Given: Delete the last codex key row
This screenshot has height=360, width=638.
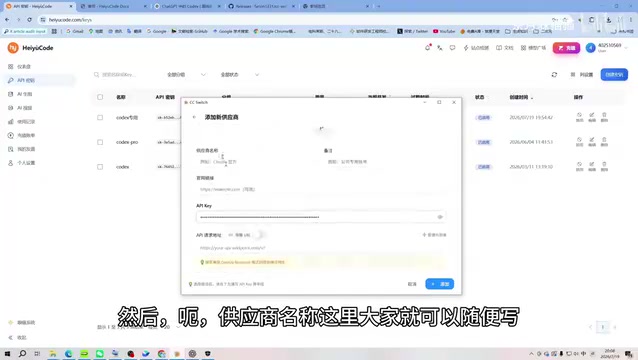Looking at the screenshot, I should tap(604, 166).
